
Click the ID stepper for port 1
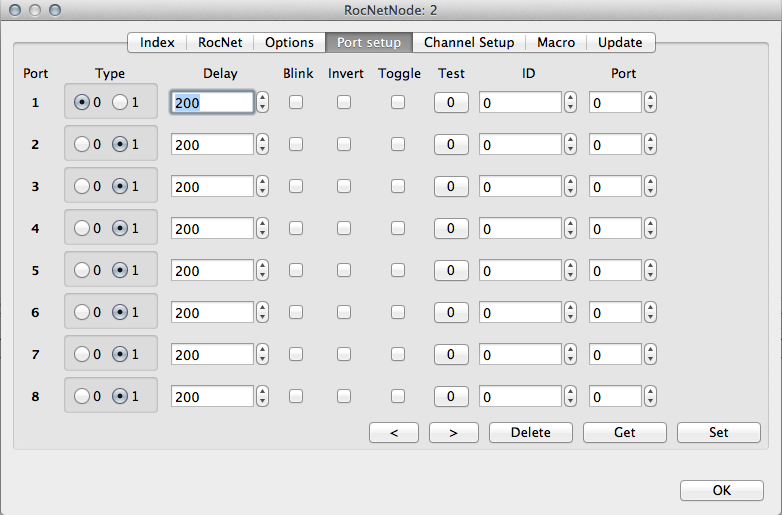click(571, 102)
